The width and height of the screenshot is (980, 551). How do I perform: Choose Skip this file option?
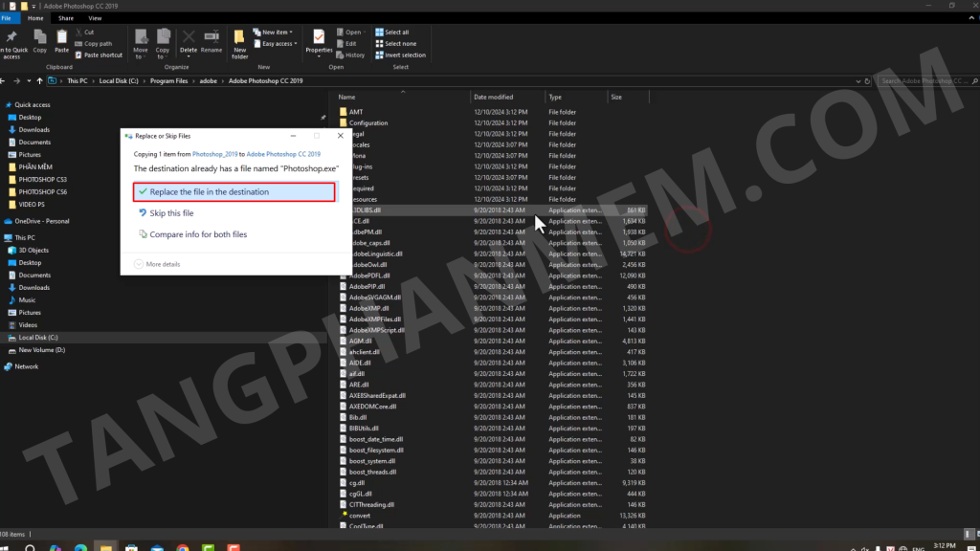171,213
